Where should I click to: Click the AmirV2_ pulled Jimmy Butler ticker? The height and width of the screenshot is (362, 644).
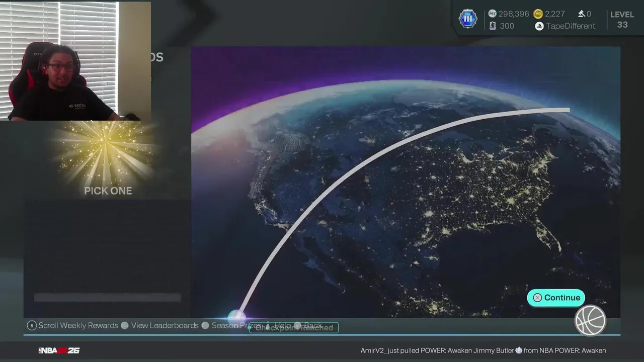(x=483, y=350)
